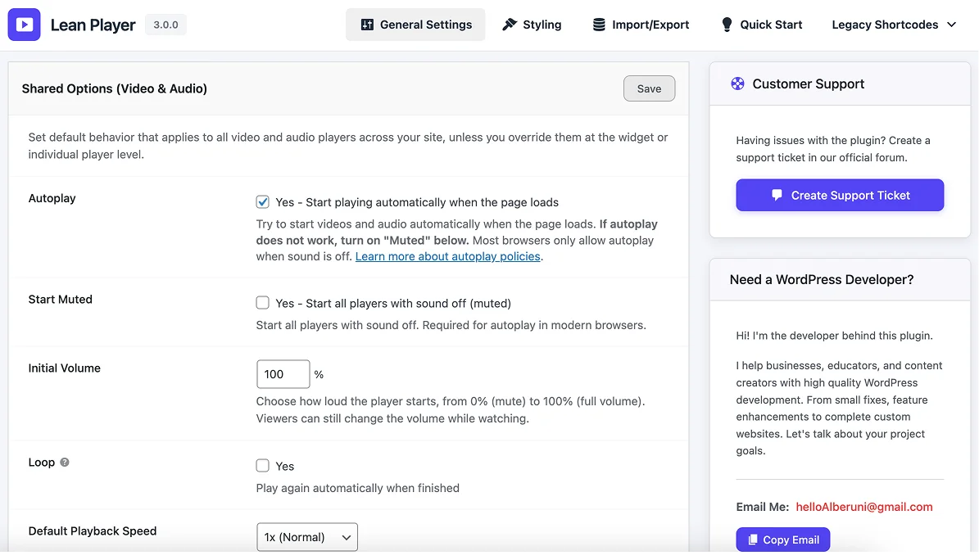Click the helloAlberuni@gmail.com email link
Image resolution: width=979 pixels, height=560 pixels.
[863, 507]
